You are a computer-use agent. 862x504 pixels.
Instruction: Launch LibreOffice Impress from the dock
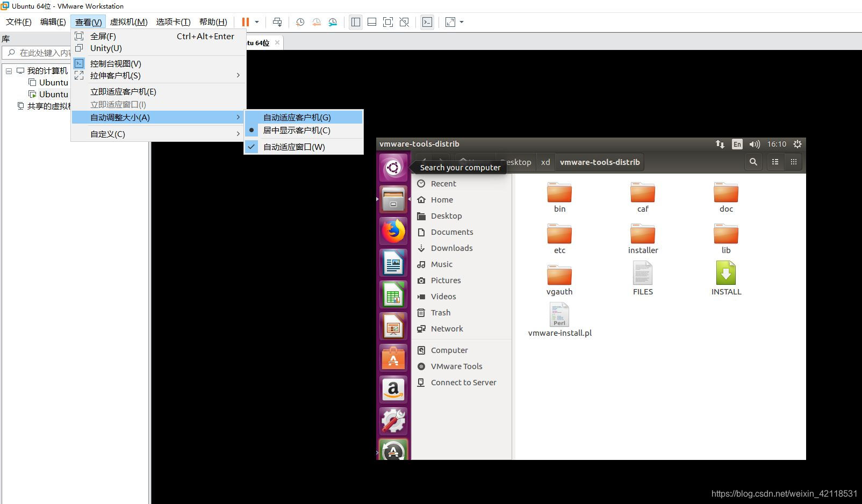click(x=393, y=326)
